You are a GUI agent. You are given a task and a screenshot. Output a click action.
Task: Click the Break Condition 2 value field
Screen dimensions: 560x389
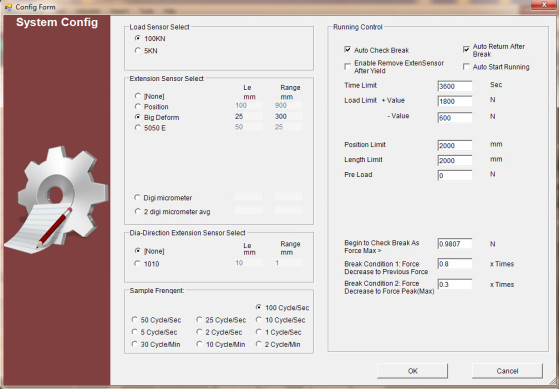pos(455,284)
